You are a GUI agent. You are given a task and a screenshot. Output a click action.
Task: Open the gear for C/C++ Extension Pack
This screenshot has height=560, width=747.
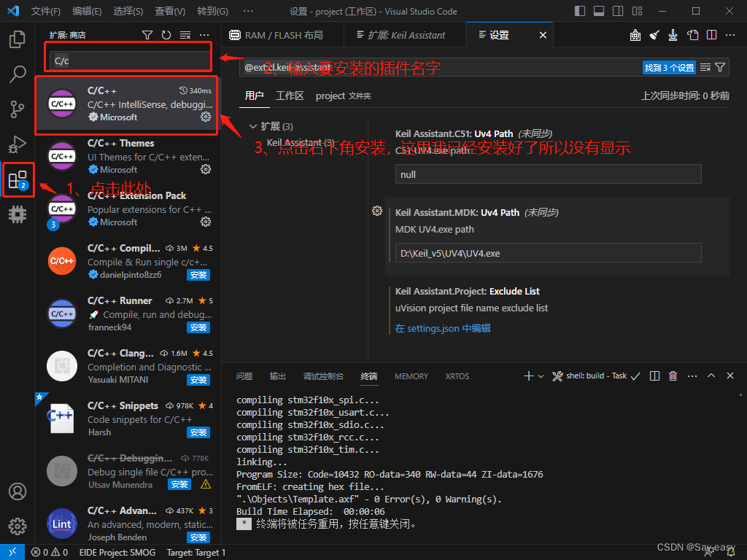pyautogui.click(x=205, y=222)
